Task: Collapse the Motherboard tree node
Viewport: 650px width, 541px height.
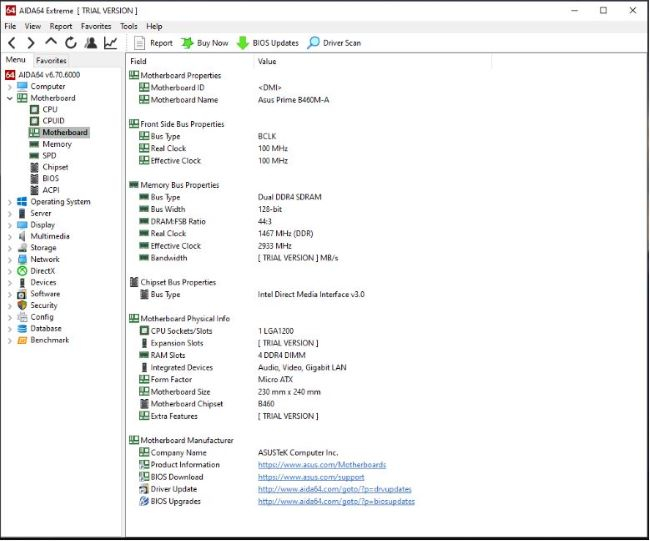Action: pos(10,98)
